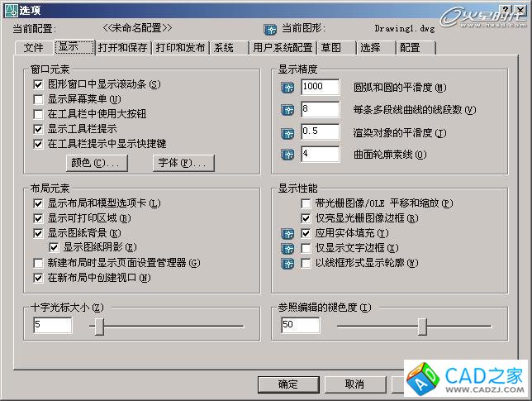Click the 渲染对象的平滑度 field showing 0.5
532x401 pixels.
321,131
